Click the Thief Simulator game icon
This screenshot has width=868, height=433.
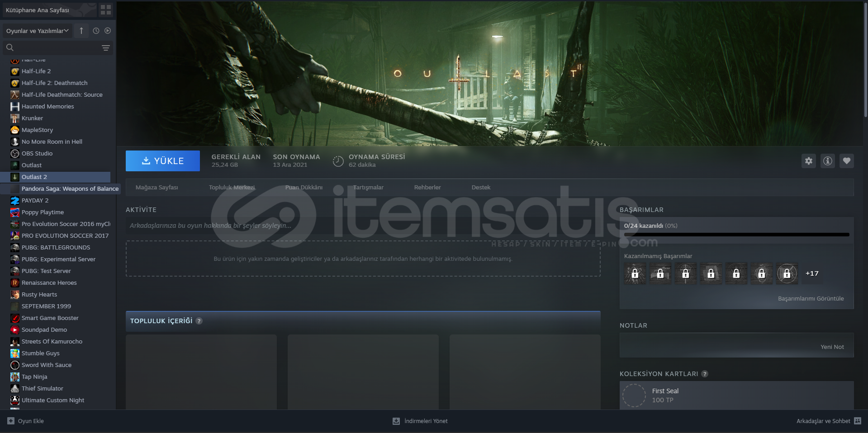click(x=15, y=388)
